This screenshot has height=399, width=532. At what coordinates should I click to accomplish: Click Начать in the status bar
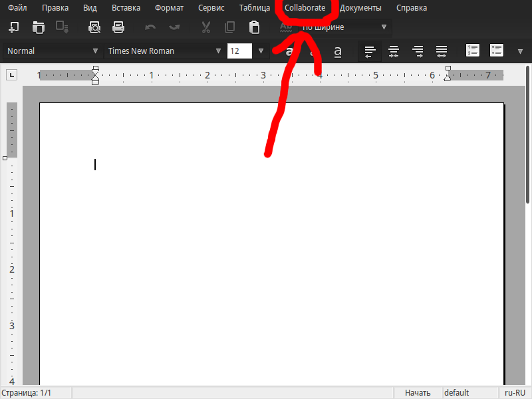pyautogui.click(x=418, y=393)
